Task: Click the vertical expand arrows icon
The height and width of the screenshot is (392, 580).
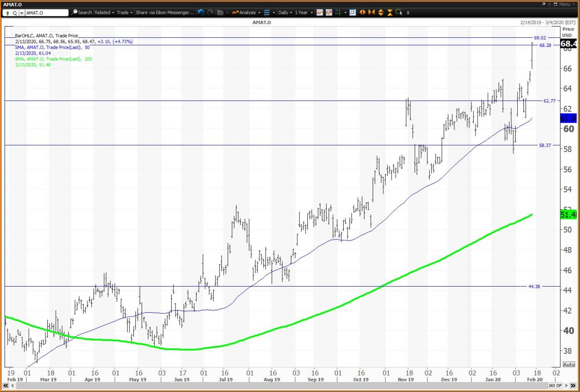Action: tap(381, 13)
